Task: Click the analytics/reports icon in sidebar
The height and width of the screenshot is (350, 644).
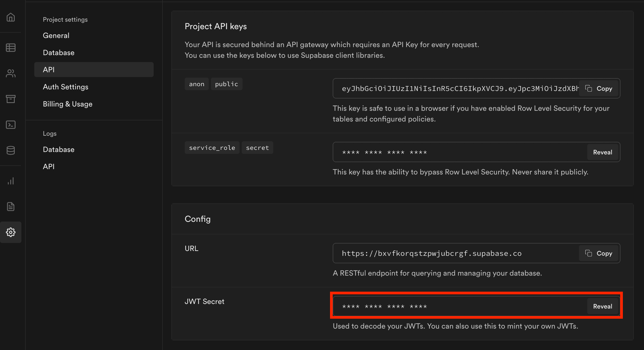Action: [11, 180]
